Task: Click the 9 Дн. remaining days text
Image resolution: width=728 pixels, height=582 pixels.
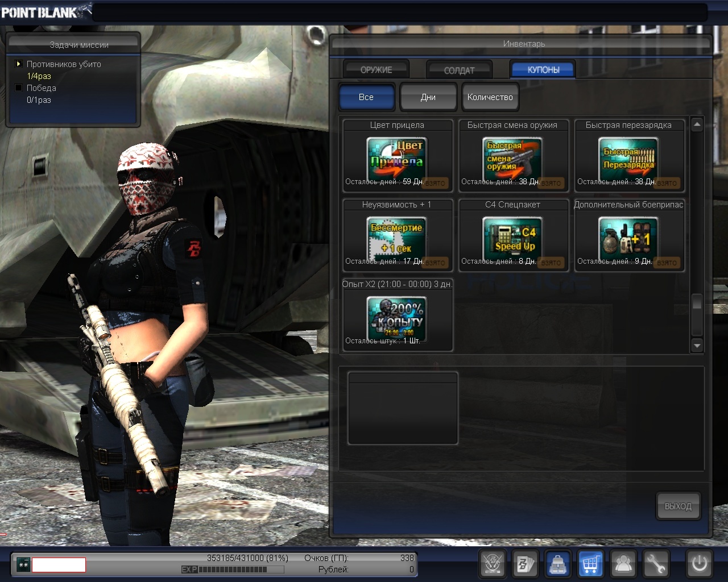Action: tap(643, 261)
